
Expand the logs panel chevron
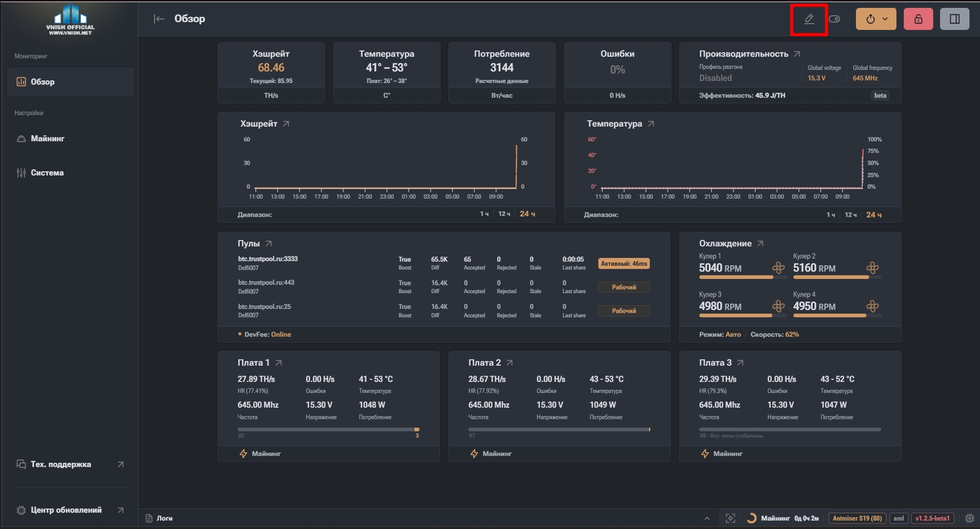(x=707, y=518)
